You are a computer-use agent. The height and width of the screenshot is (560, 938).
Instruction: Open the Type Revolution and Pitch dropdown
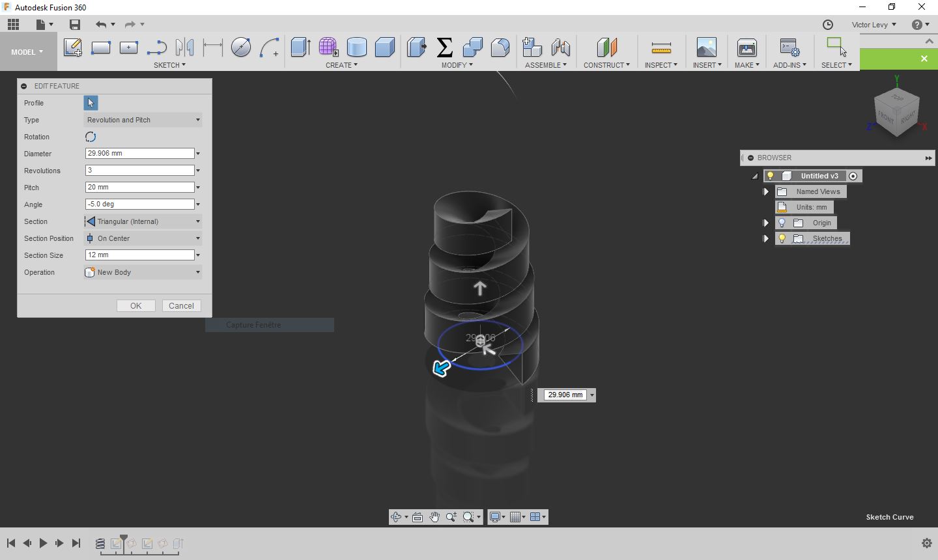[143, 120]
